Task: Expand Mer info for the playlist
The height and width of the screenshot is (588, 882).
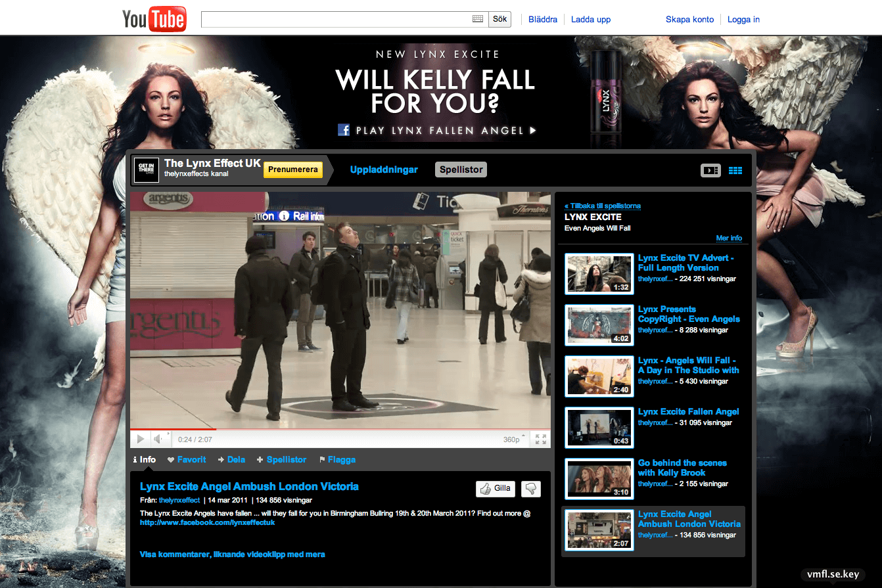Action: pos(729,238)
